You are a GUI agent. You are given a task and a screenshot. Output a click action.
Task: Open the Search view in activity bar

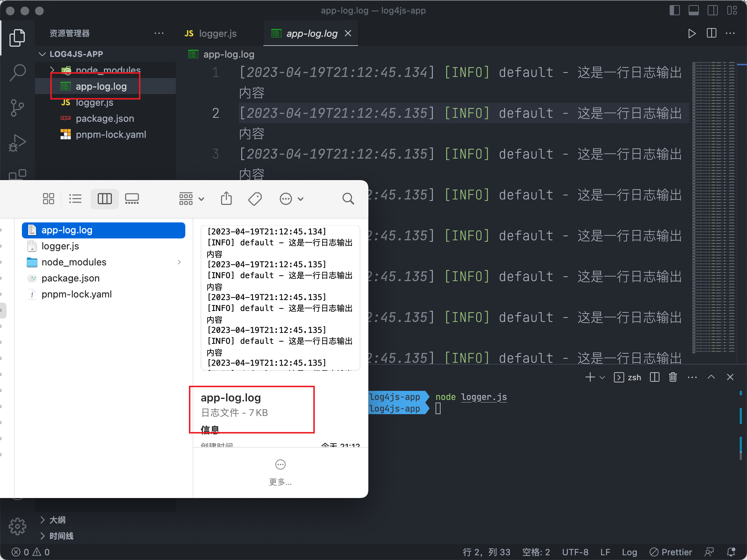[17, 72]
